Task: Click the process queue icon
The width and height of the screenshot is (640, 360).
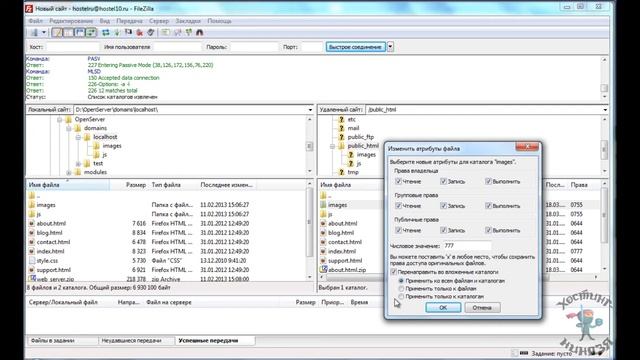Action: 117,33
